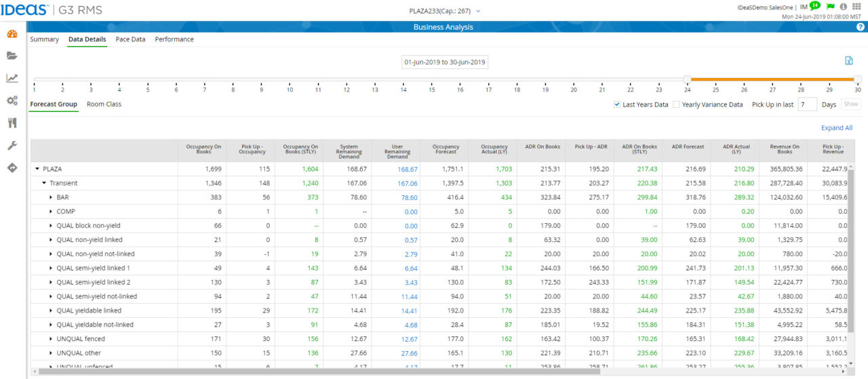868x379 pixels.
Task: Click the Expand All link
Action: point(836,127)
